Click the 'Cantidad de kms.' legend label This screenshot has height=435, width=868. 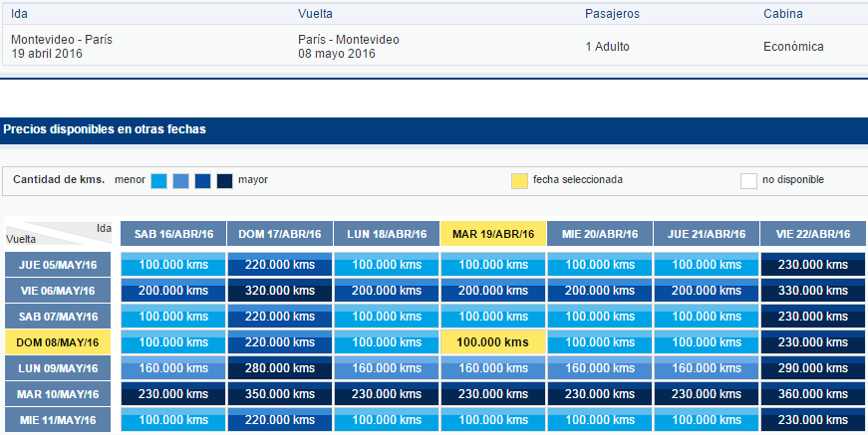click(x=59, y=179)
